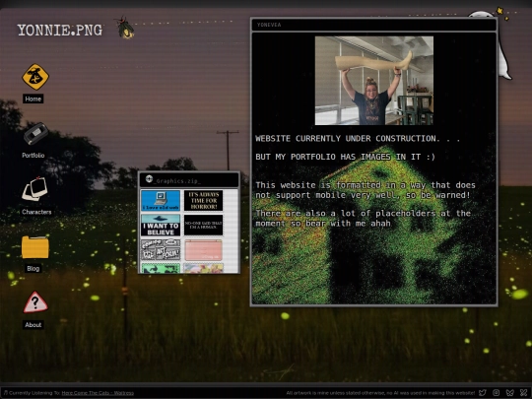Click the "No-one said that I'm a human" badge
532x399 pixels.
[203, 225]
